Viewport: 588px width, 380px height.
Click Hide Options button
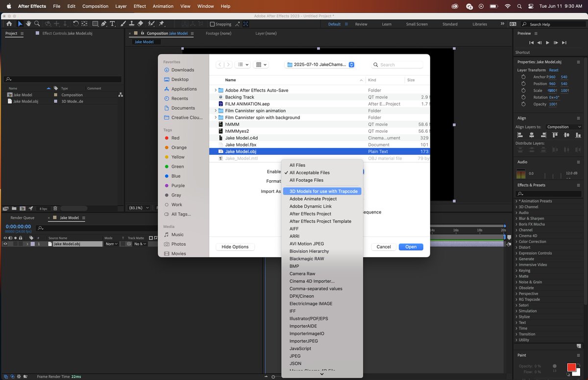pyautogui.click(x=235, y=247)
